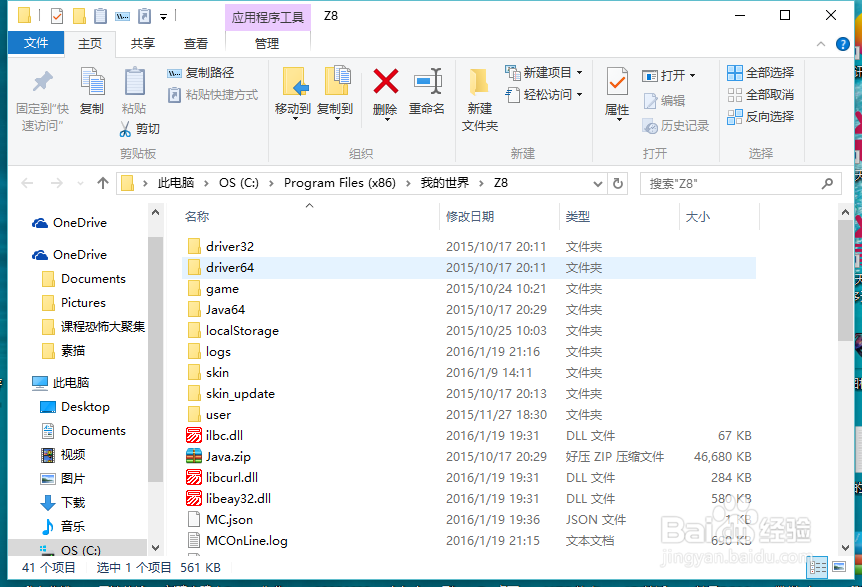Expand New item dropdown
This screenshot has height=587, width=862.
[x=579, y=73]
